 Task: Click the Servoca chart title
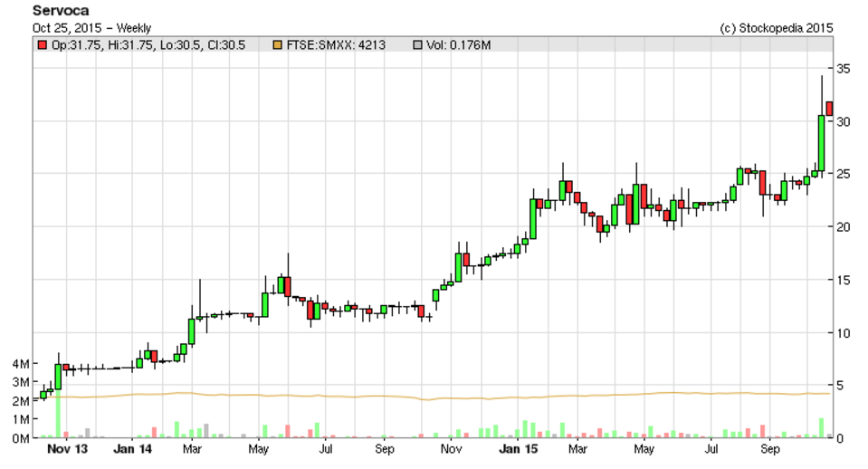click(61, 11)
